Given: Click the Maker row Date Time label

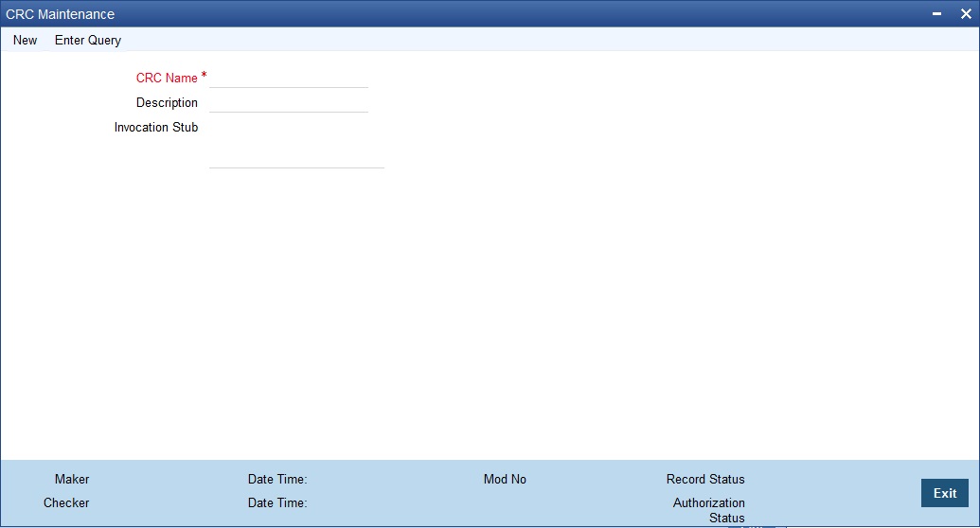Looking at the screenshot, I should tap(277, 479).
